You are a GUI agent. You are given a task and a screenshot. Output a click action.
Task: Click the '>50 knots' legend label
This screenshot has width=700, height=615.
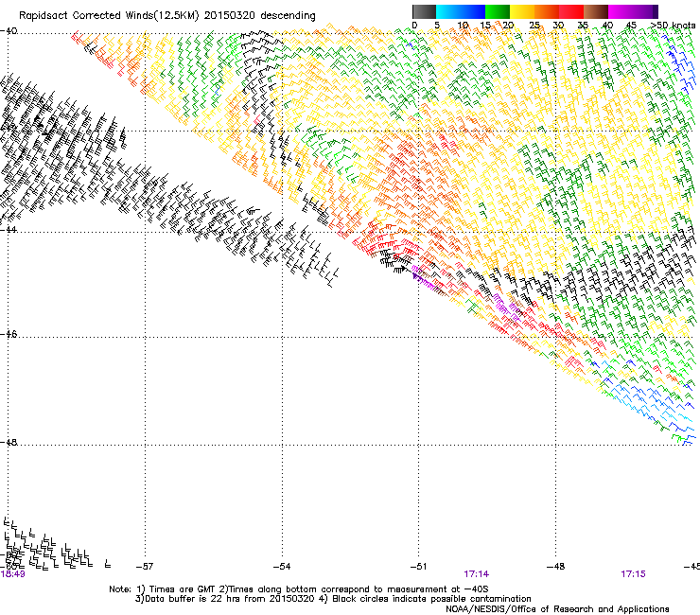pos(673,26)
